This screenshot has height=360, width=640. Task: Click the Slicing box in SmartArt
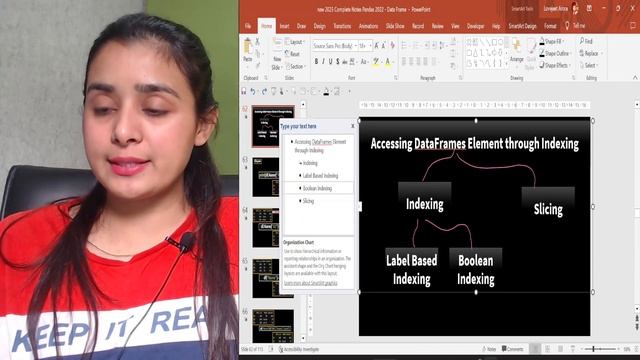548,204
